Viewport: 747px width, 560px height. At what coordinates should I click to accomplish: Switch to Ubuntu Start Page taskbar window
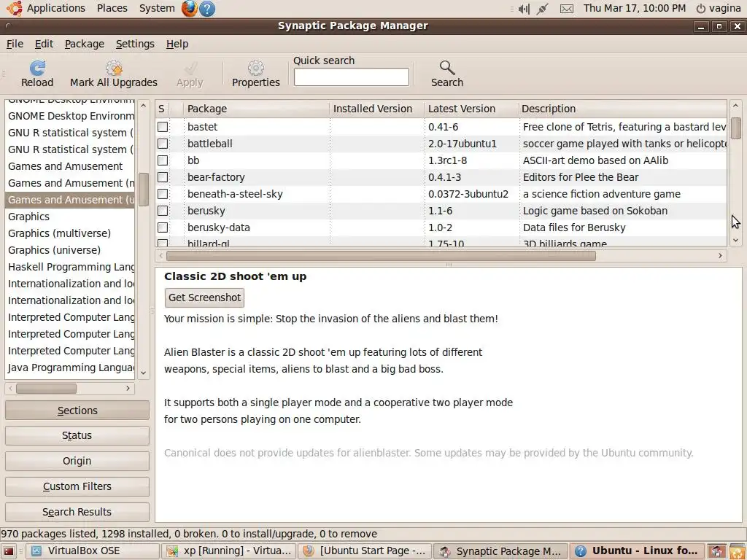[x=365, y=551]
